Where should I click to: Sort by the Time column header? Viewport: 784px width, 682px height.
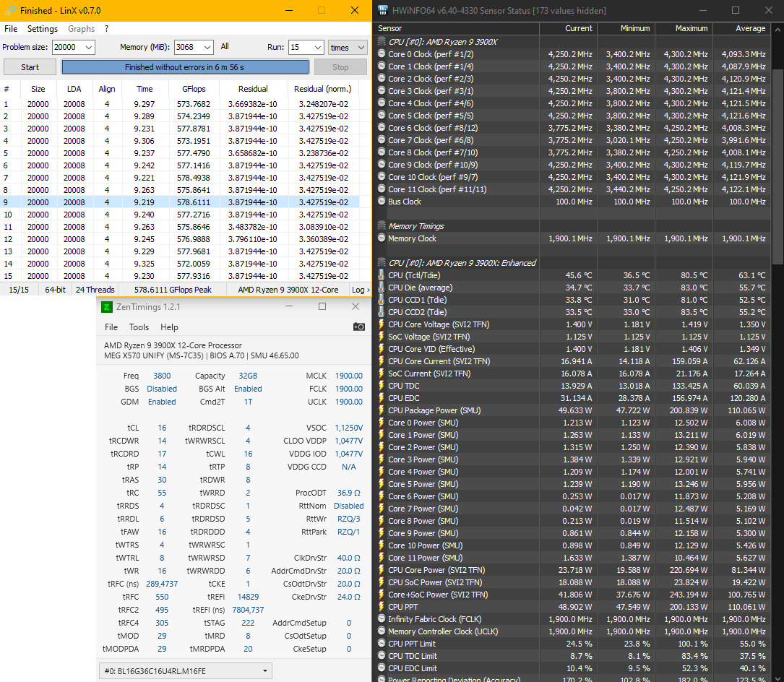[145, 89]
